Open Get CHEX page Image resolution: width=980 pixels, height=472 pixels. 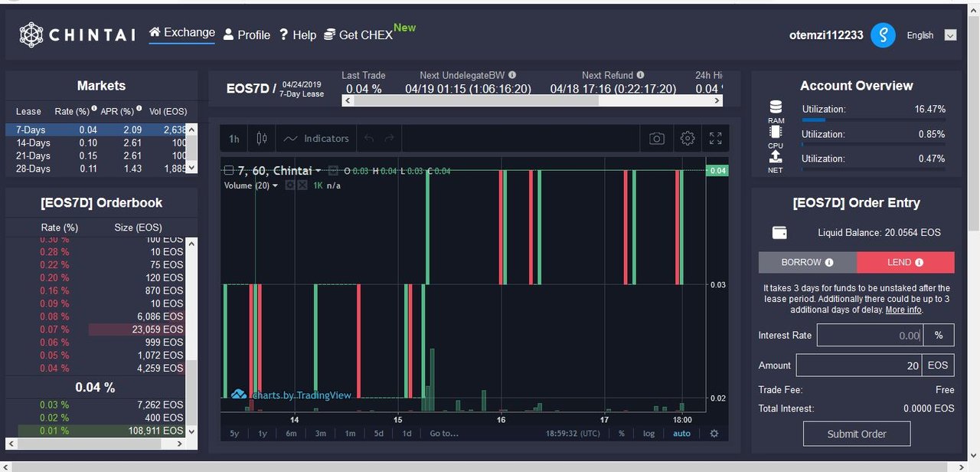pyautogui.click(x=358, y=35)
